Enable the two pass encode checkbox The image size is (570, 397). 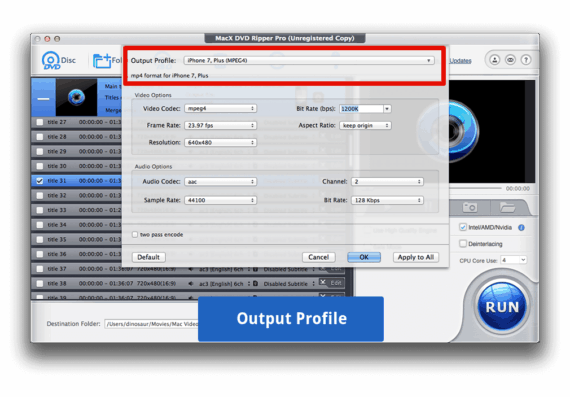coord(135,234)
